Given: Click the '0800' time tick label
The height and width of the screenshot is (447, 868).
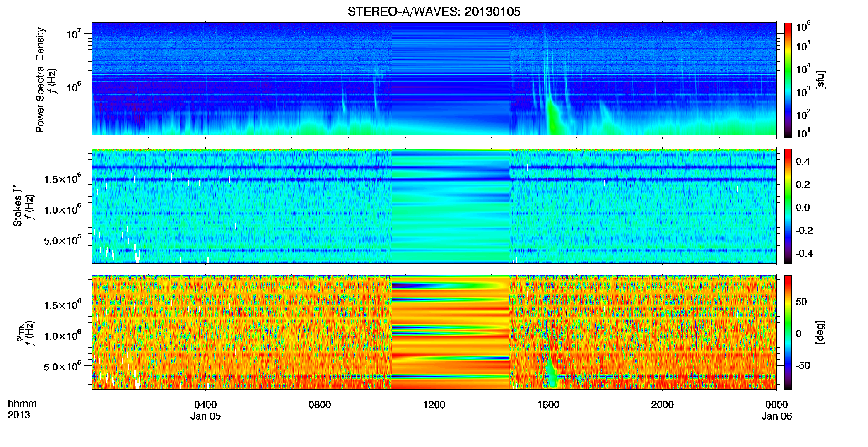Looking at the screenshot, I should click(320, 404).
